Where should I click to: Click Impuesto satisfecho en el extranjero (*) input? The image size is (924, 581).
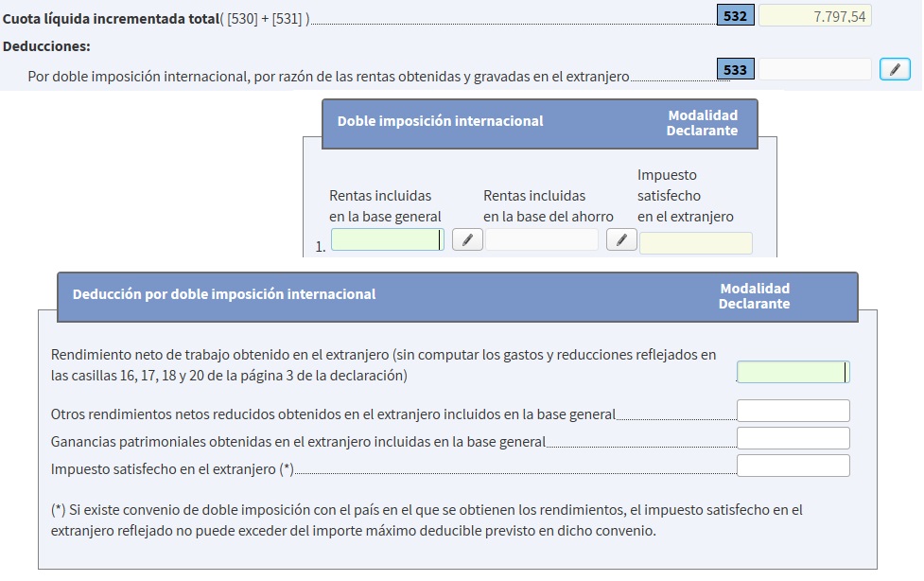(793, 466)
